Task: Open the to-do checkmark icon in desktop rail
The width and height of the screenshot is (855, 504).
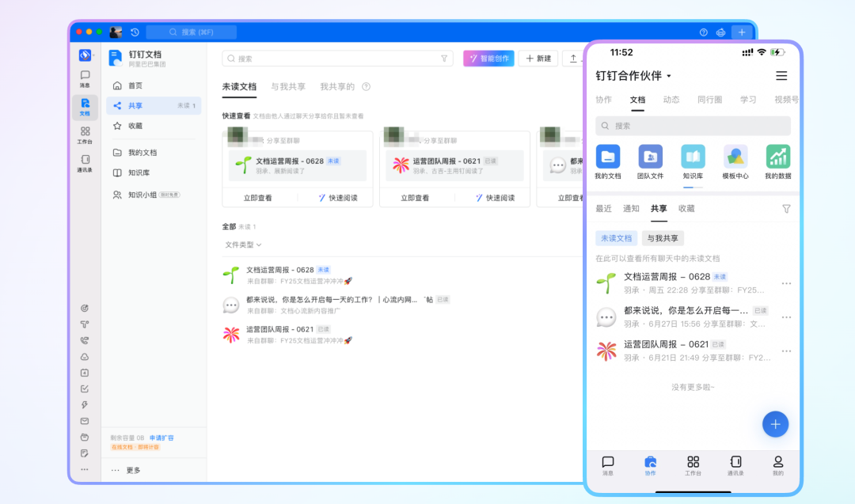Action: tap(85, 389)
